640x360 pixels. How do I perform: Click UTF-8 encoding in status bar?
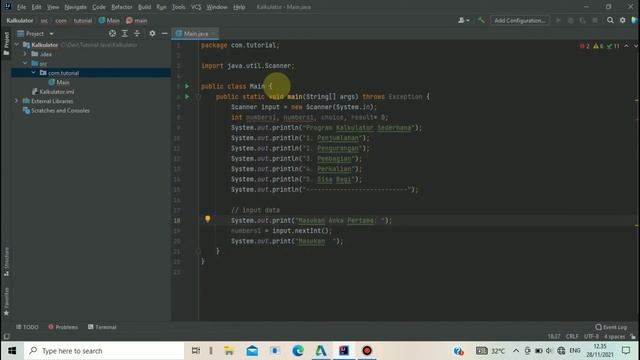pyautogui.click(x=591, y=336)
